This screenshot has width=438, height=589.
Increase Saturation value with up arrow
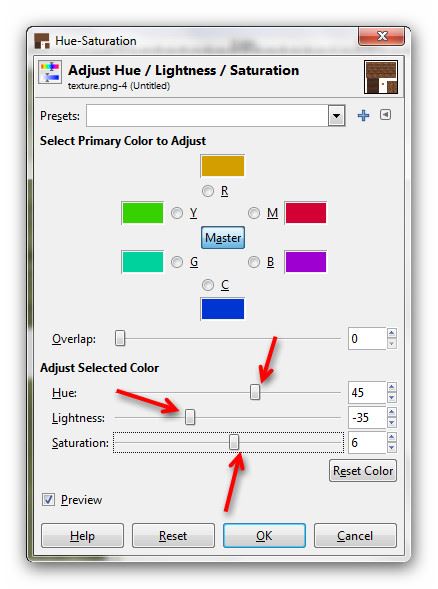coord(391,437)
